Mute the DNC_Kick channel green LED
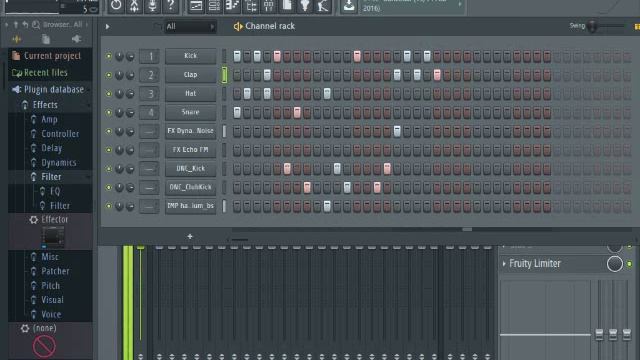This screenshot has height=360, width=640. point(109,169)
